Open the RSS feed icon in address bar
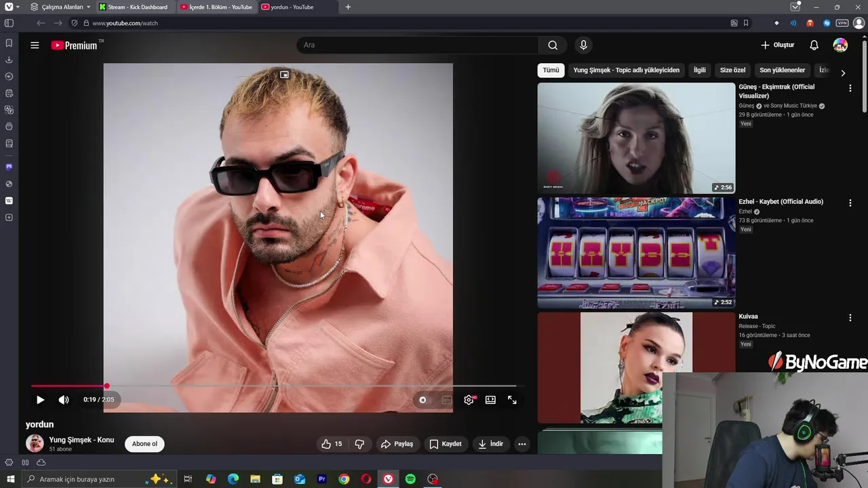This screenshot has width=868, height=488. pos(734,23)
